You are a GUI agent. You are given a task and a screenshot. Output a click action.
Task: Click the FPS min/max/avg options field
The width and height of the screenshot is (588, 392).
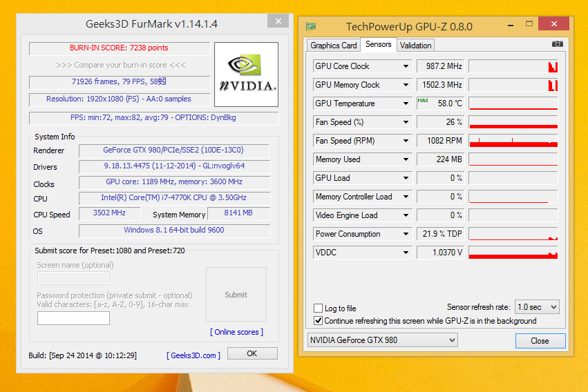tap(153, 118)
